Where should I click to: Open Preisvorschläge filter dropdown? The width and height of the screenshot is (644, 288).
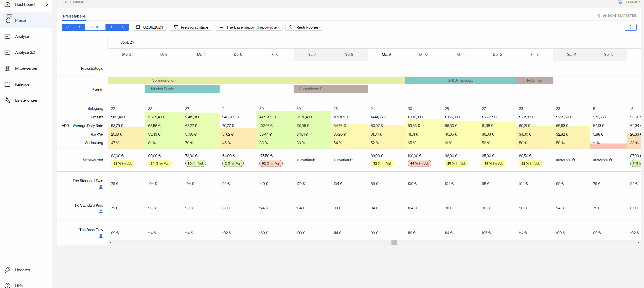[191, 27]
